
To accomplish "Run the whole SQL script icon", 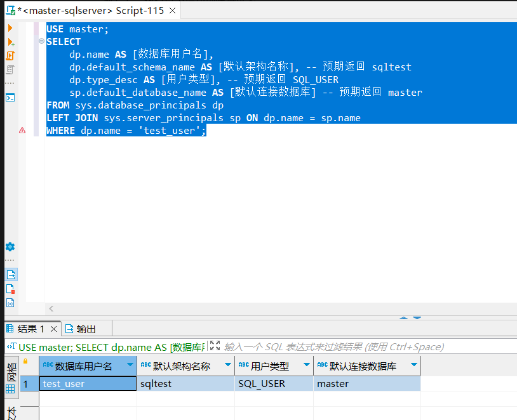I will pos(10,56).
